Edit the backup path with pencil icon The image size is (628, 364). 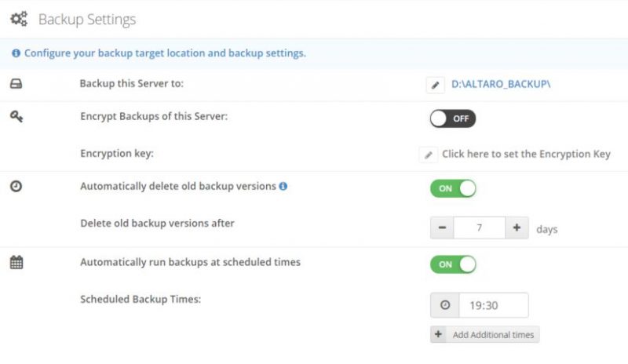436,85
